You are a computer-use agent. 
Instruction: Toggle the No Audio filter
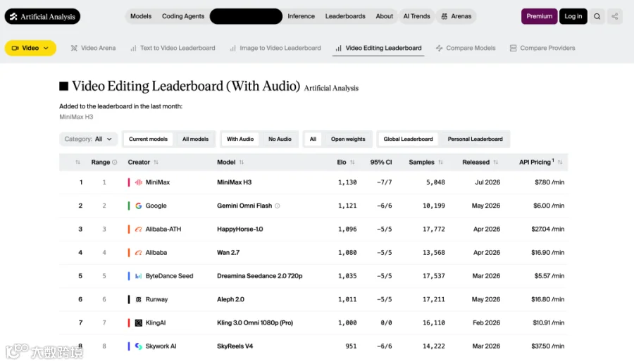(280, 139)
